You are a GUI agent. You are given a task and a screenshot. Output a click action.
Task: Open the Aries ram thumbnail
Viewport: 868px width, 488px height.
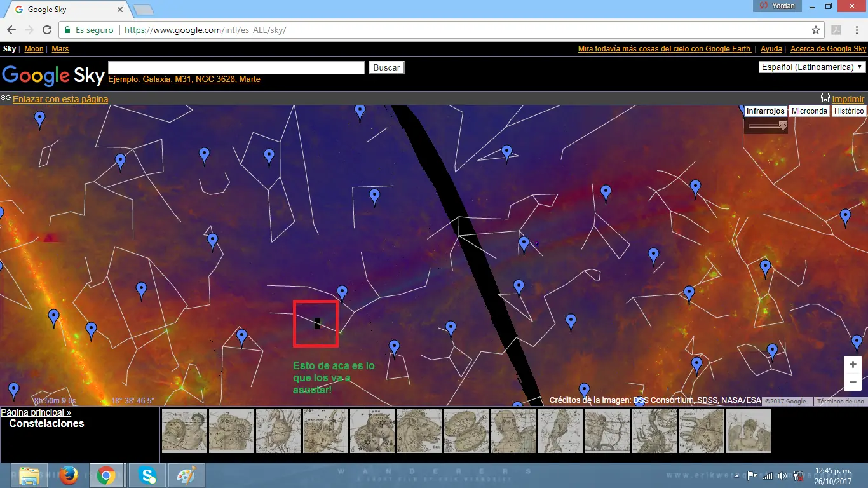[x=231, y=431]
